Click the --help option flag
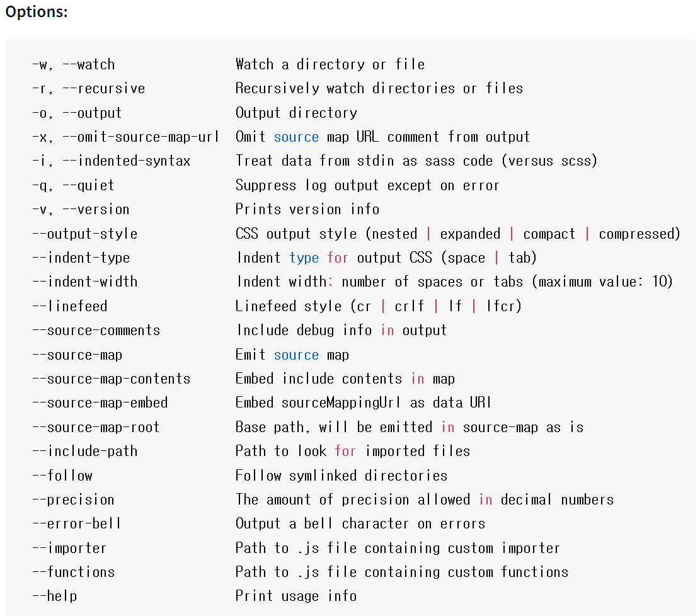The width and height of the screenshot is (700, 616). 54,596
